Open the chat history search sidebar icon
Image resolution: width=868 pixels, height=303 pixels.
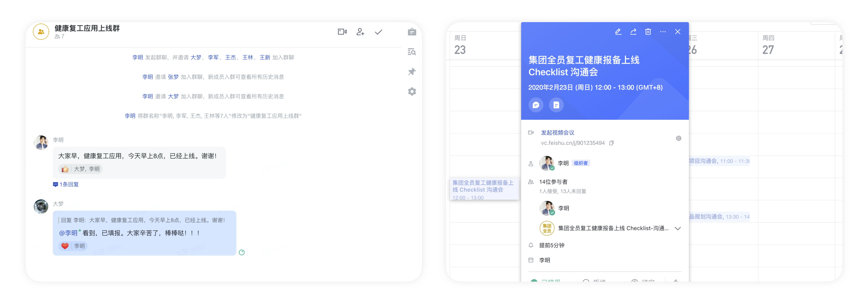412,52
